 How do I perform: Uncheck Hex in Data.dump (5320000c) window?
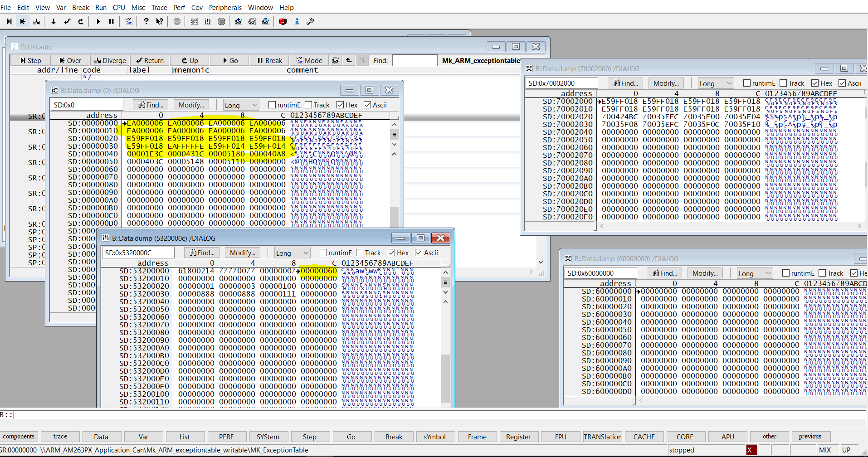(391, 253)
